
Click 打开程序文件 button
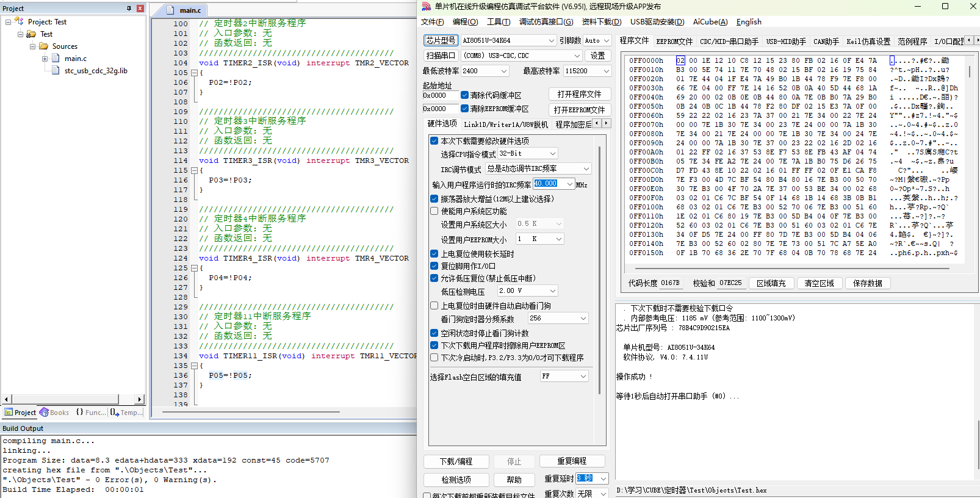[579, 94]
